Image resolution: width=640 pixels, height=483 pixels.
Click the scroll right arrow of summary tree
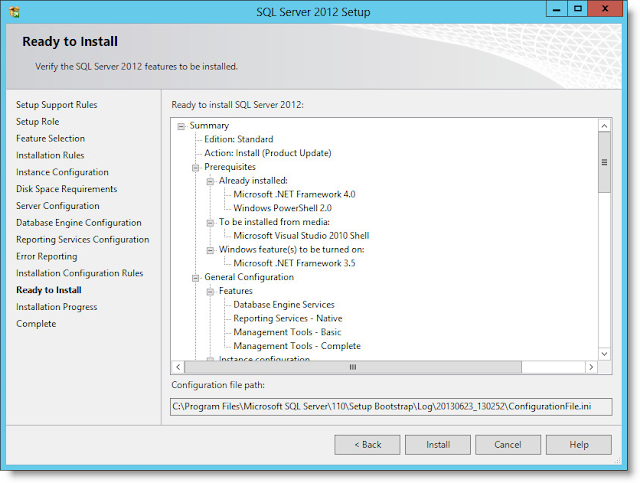[591, 367]
